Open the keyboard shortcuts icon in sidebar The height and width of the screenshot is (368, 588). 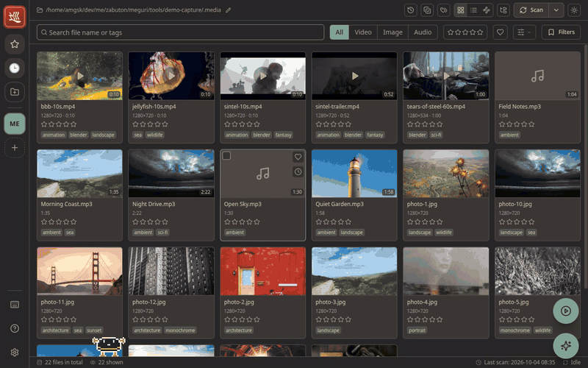tap(15, 305)
